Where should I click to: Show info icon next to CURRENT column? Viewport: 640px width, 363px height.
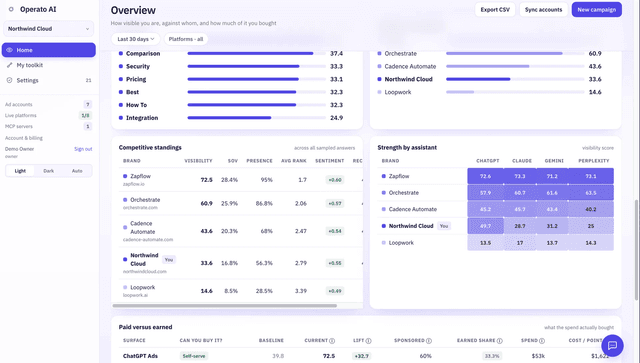point(332,341)
